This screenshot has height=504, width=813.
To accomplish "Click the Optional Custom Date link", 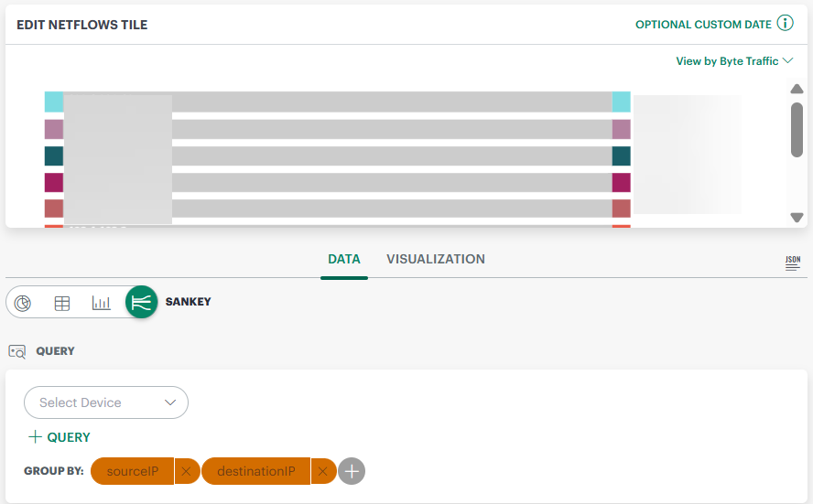I will pyautogui.click(x=702, y=25).
